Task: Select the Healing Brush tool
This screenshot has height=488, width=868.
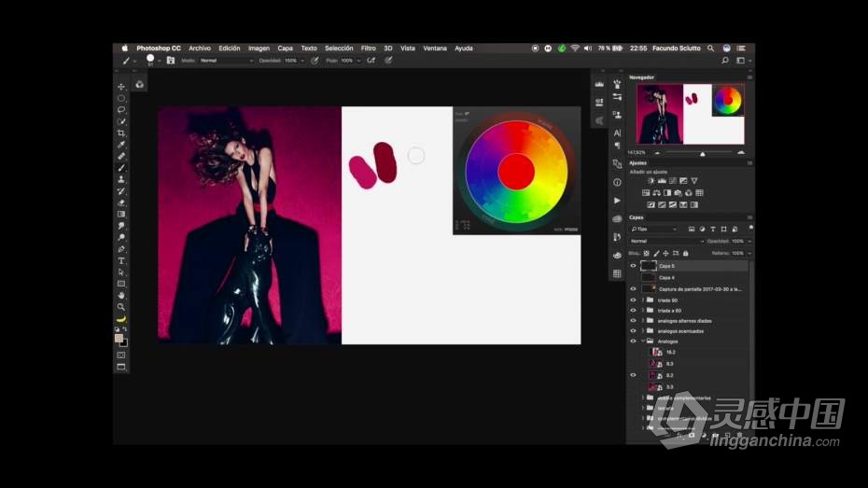Action: tap(121, 157)
